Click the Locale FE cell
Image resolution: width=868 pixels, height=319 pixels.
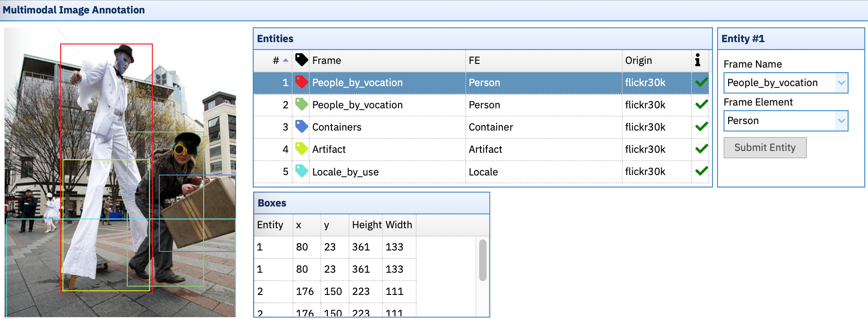543,172
